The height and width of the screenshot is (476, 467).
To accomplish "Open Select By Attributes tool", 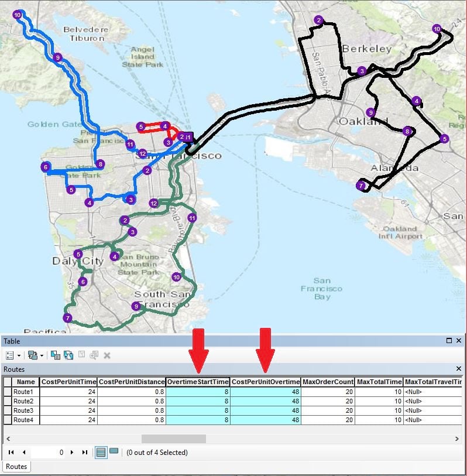I will [55, 355].
